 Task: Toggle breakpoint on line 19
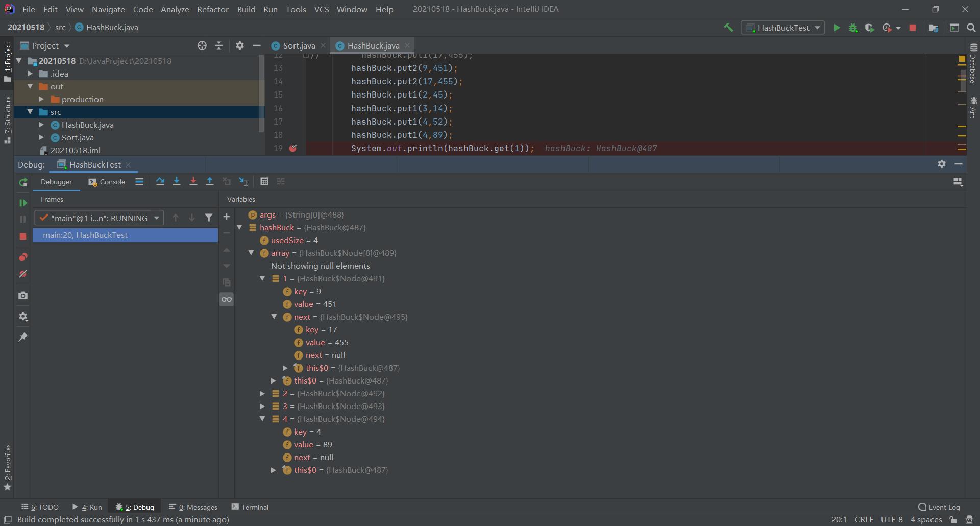293,148
